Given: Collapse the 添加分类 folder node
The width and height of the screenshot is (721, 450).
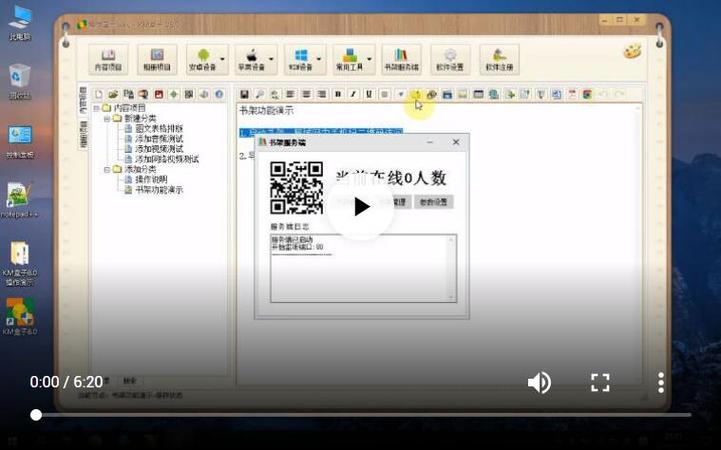Looking at the screenshot, I should [x=107, y=170].
